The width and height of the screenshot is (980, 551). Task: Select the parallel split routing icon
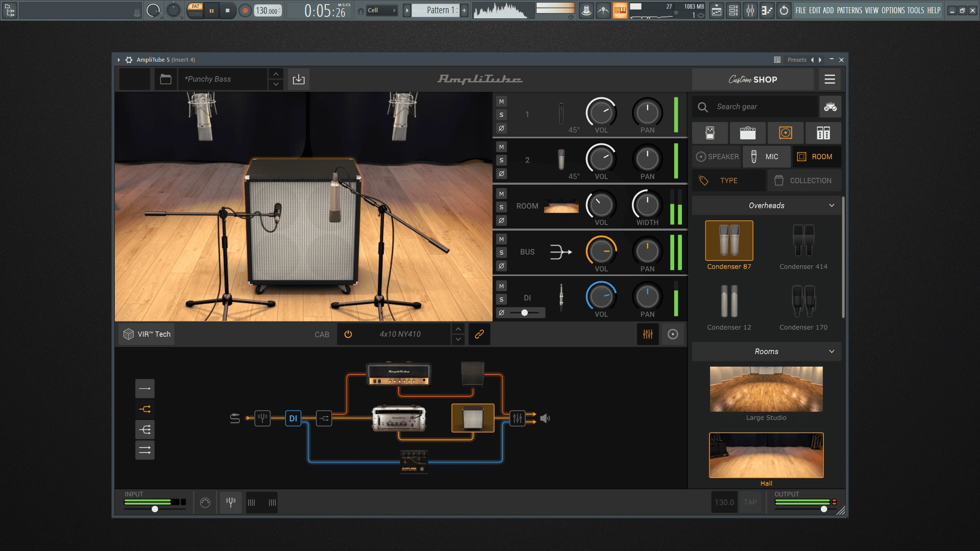(x=145, y=409)
